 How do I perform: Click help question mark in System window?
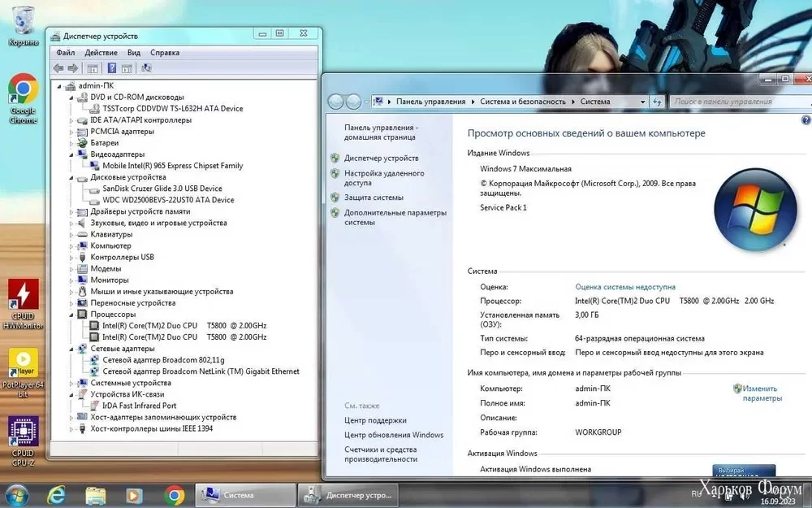click(x=806, y=120)
